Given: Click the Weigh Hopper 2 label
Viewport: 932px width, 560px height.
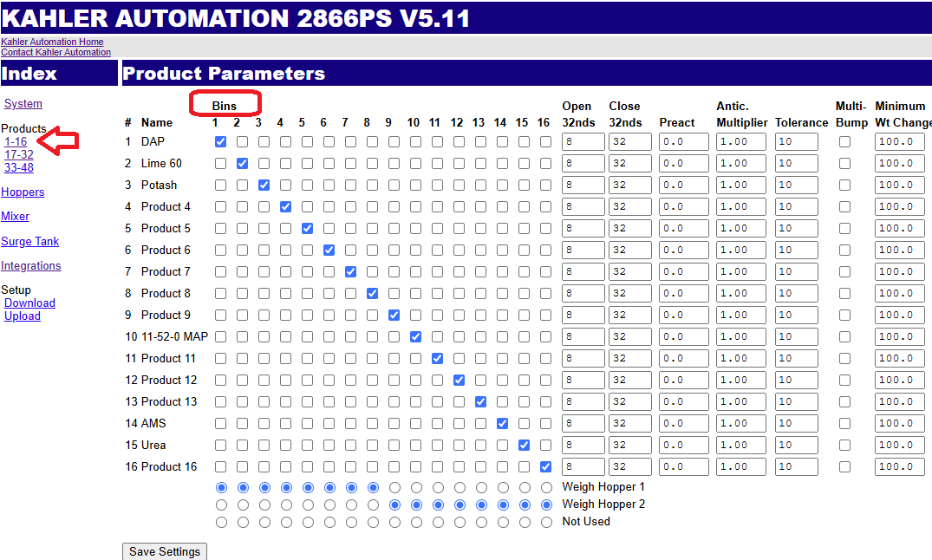Looking at the screenshot, I should (603, 505).
